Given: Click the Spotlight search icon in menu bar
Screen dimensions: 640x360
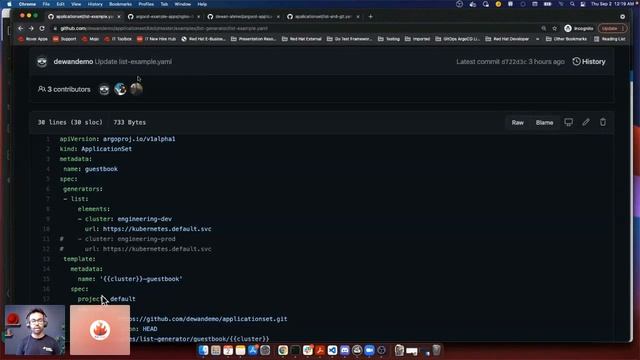Looking at the screenshot, I should 572,4.
